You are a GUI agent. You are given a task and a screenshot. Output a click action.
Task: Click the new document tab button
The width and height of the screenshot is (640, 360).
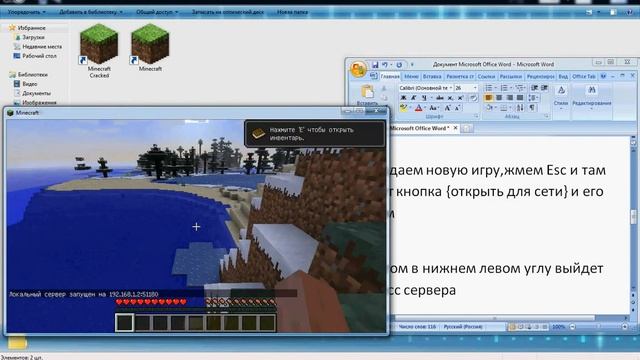coord(467,128)
